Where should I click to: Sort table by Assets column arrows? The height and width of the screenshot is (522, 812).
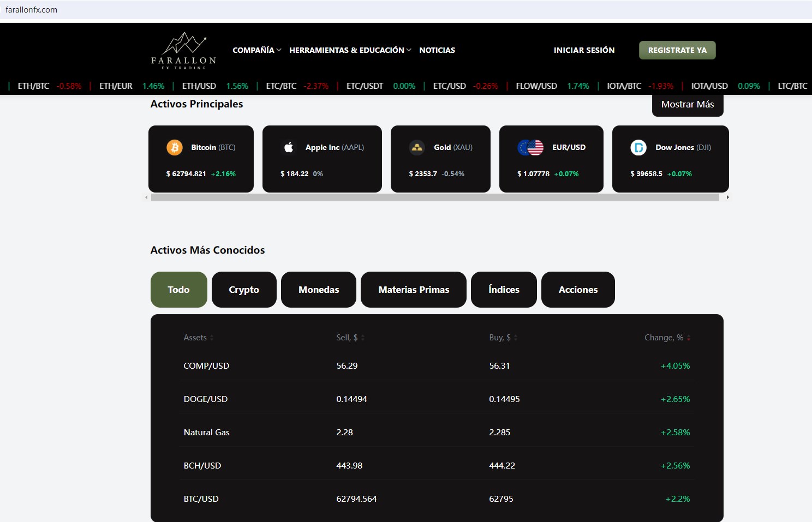pyautogui.click(x=212, y=338)
